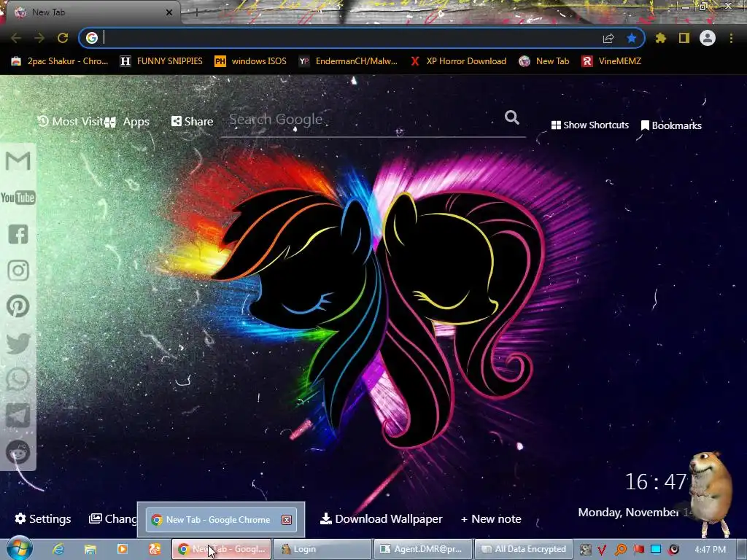This screenshot has width=747, height=560.
Task: Click the 16 : 47 clock widget
Action: [x=656, y=482]
